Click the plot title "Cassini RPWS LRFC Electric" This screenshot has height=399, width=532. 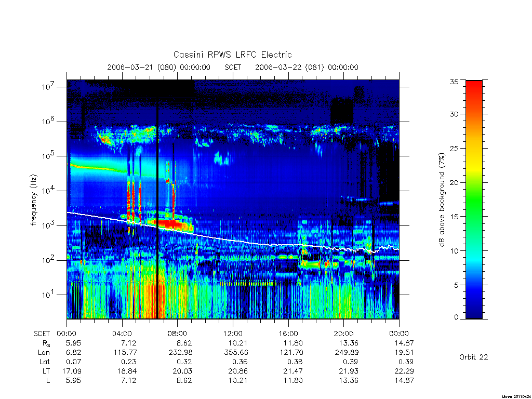(232, 55)
